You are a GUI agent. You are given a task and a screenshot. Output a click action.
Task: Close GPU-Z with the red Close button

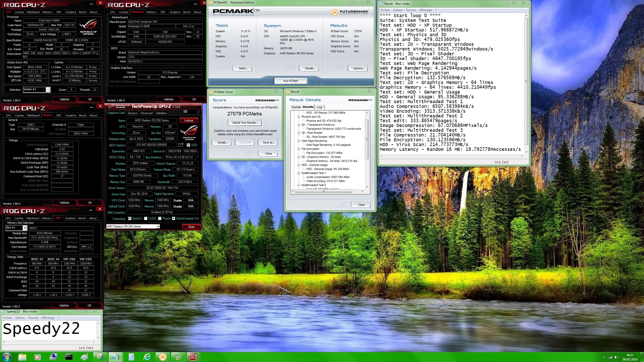191,227
